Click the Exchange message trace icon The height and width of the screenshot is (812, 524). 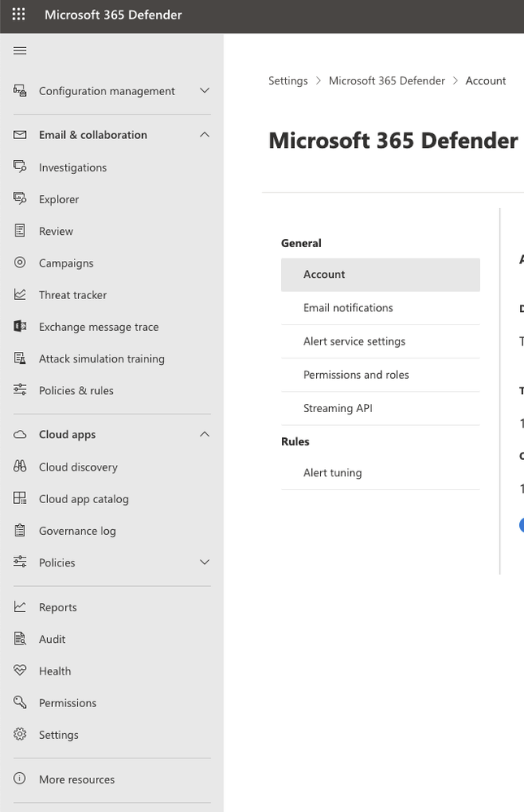tap(20, 327)
